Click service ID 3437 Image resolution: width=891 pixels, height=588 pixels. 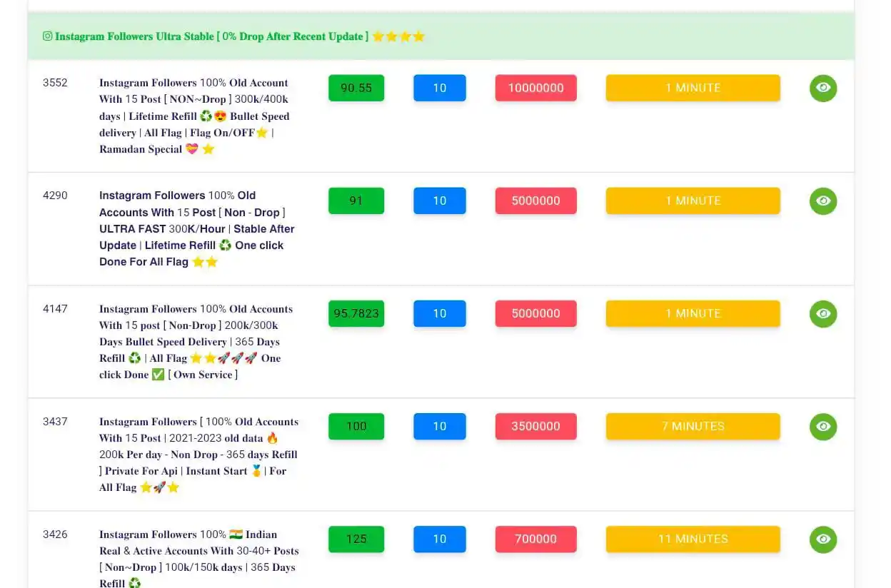coord(55,421)
